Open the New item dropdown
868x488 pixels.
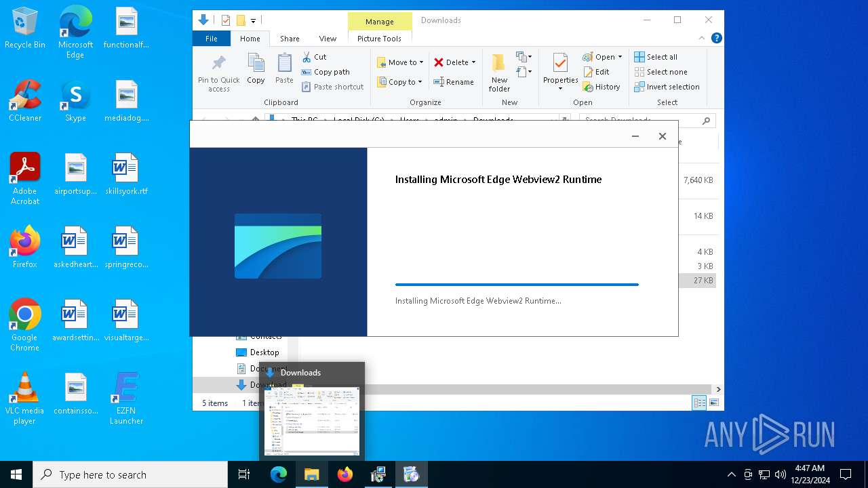[524, 57]
